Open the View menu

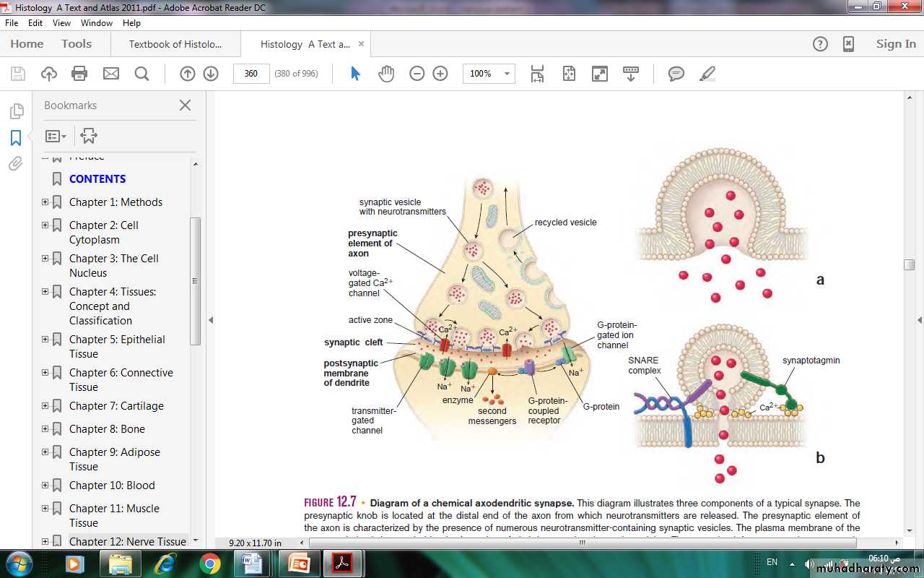tap(61, 23)
